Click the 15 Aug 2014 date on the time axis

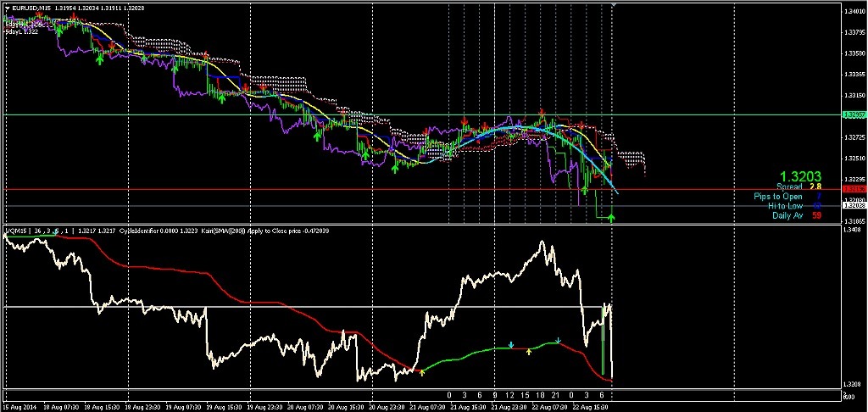(19, 406)
